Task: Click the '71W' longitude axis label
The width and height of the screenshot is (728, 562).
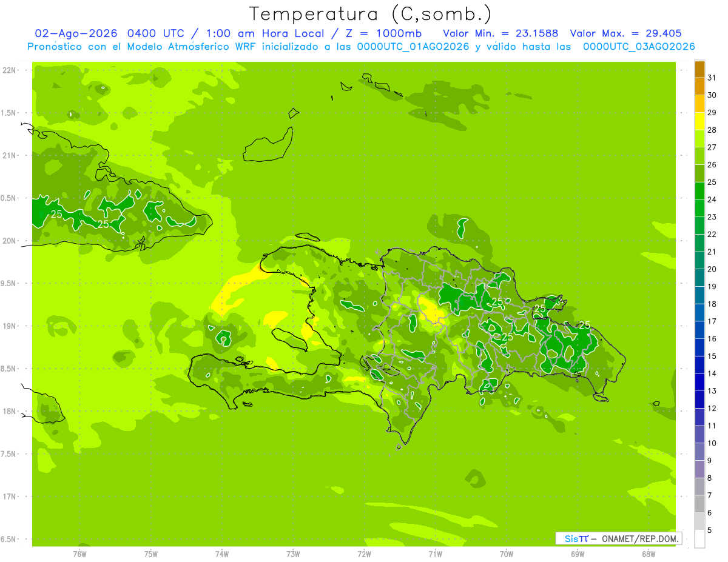Action: click(x=435, y=554)
